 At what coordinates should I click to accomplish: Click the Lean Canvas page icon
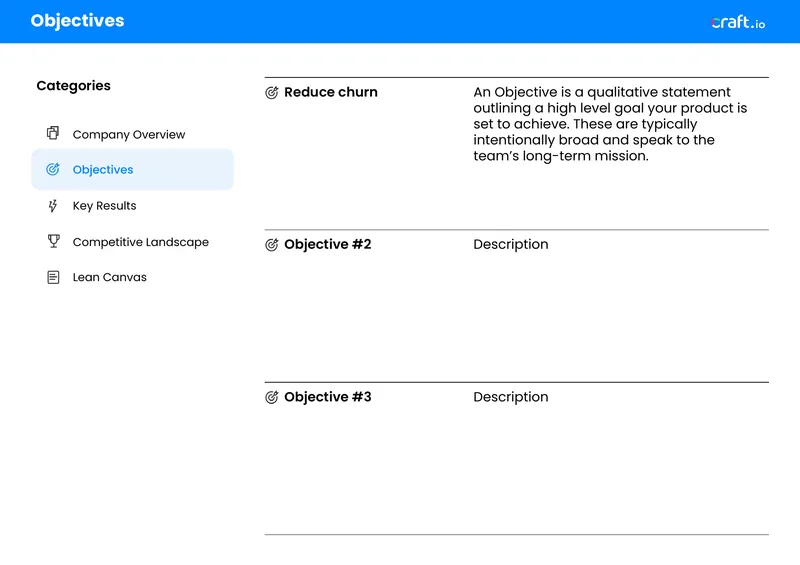[x=53, y=277]
